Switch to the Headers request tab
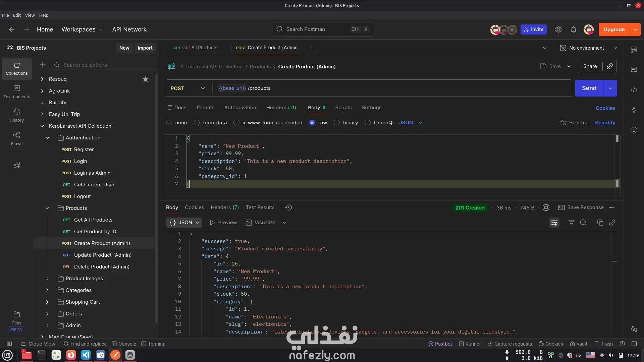Image resolution: width=644 pixels, height=362 pixels. (x=281, y=108)
